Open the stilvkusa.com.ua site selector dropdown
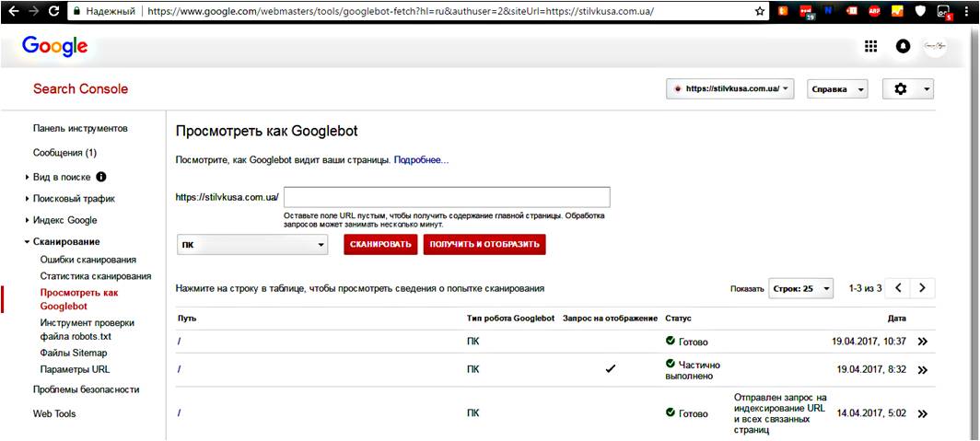The height and width of the screenshot is (441, 980). click(x=730, y=88)
